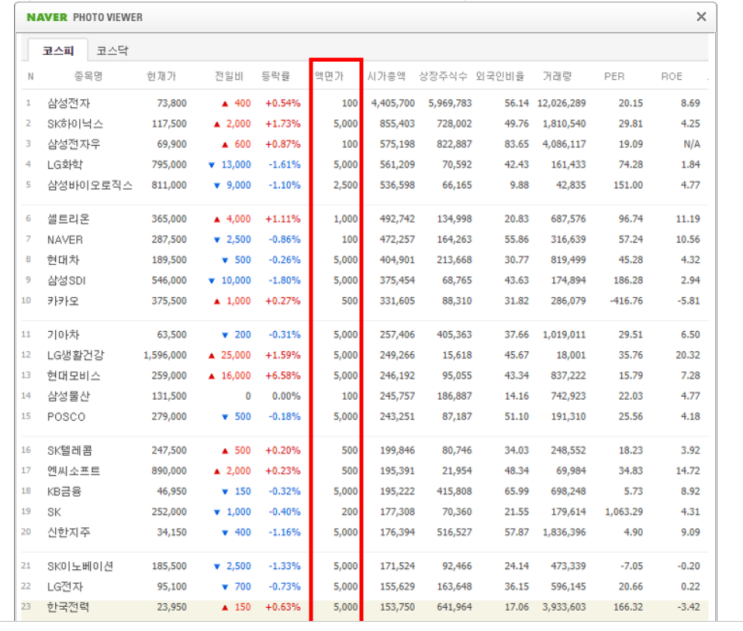Click the NAVER logo in the title bar
The width and height of the screenshot is (743, 631).
click(x=47, y=17)
